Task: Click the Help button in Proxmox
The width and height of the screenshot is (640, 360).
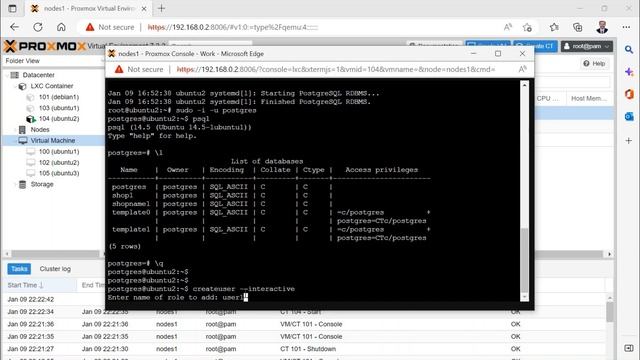Action: [x=594, y=64]
